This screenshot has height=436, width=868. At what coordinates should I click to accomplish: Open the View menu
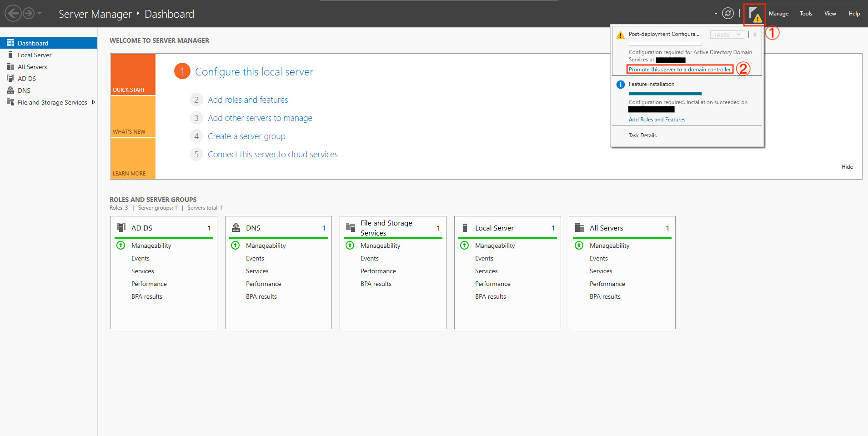[830, 14]
